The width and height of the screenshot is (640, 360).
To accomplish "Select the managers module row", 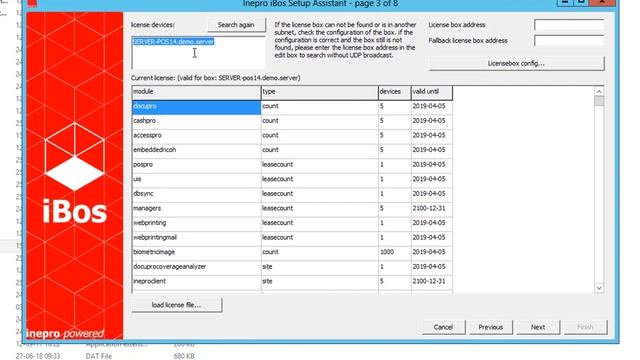I will (x=292, y=209).
